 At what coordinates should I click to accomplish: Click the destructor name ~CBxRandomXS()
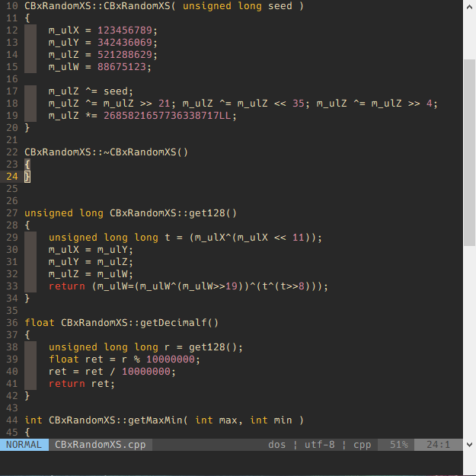pyautogui.click(x=145, y=152)
